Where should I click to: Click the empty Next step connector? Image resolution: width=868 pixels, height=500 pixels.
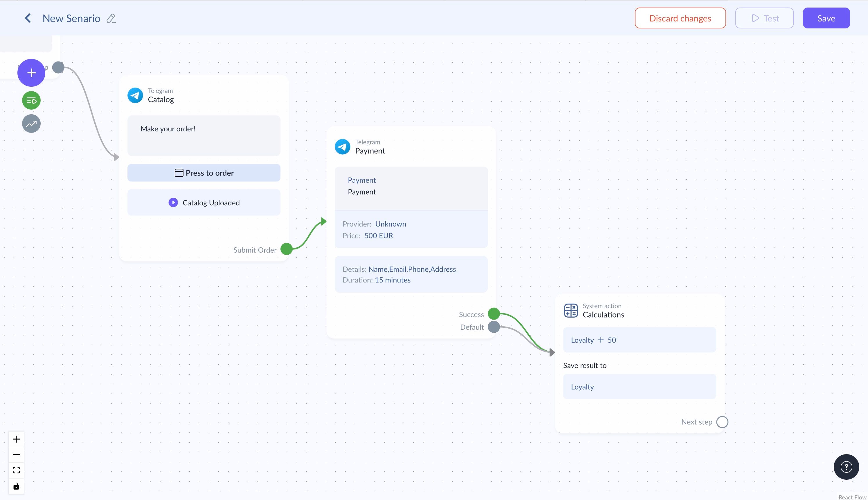(x=722, y=422)
